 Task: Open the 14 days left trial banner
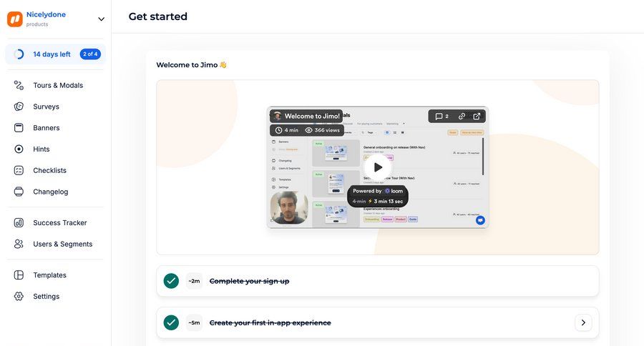[55, 54]
